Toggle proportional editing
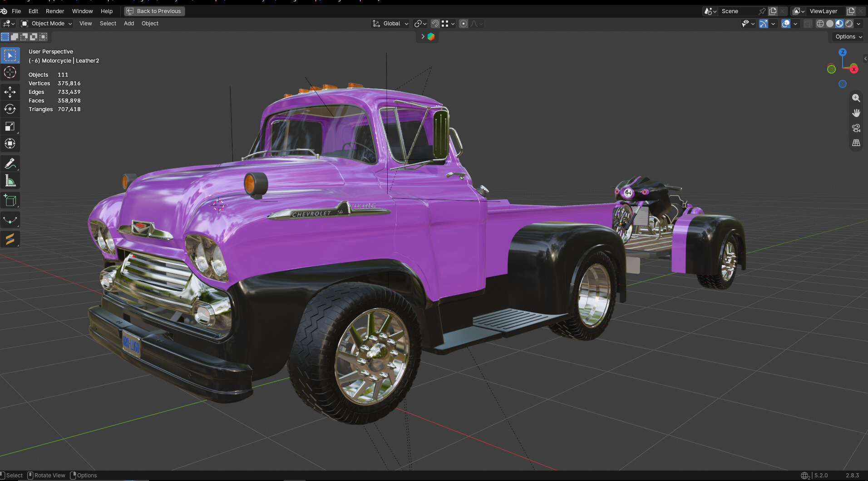Screen dimensions: 868x481 (x=464, y=24)
